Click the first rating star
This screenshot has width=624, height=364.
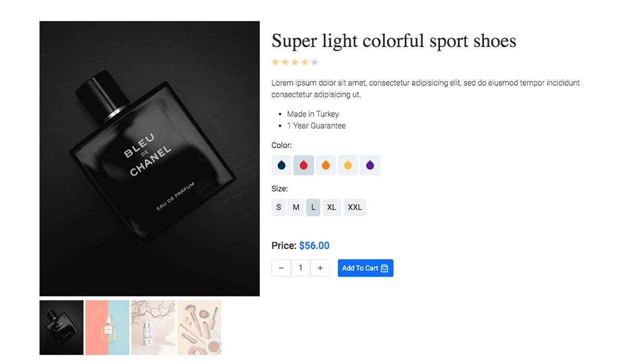pyautogui.click(x=276, y=62)
